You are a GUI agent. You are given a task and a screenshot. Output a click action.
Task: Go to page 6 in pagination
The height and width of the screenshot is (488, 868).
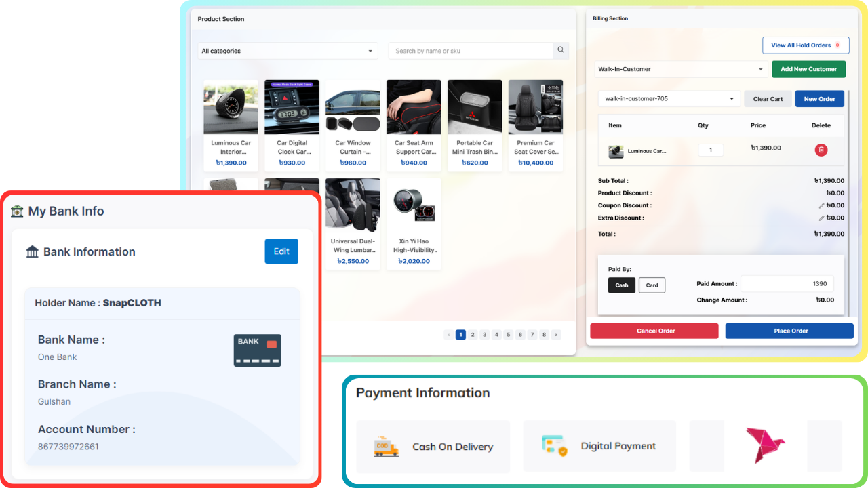tap(520, 335)
